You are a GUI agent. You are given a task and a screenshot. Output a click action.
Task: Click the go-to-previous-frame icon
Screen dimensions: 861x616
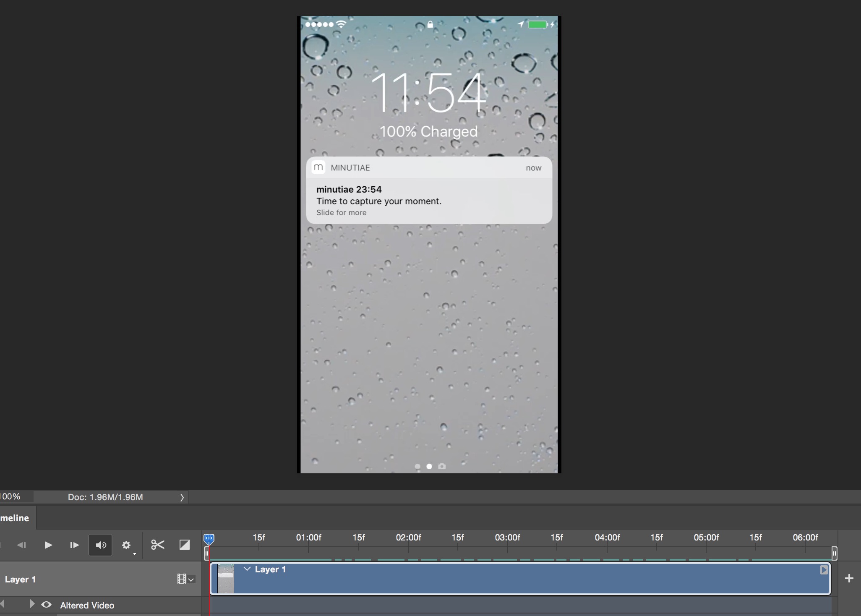point(22,545)
